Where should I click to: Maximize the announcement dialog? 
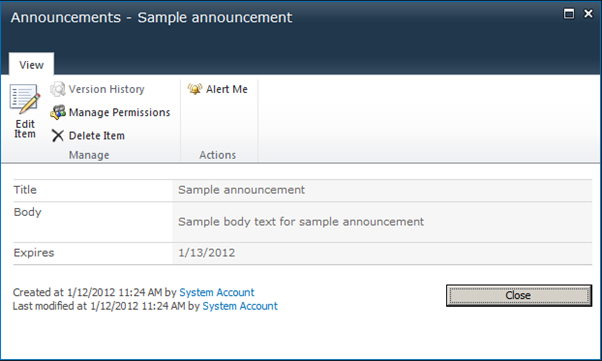point(569,14)
